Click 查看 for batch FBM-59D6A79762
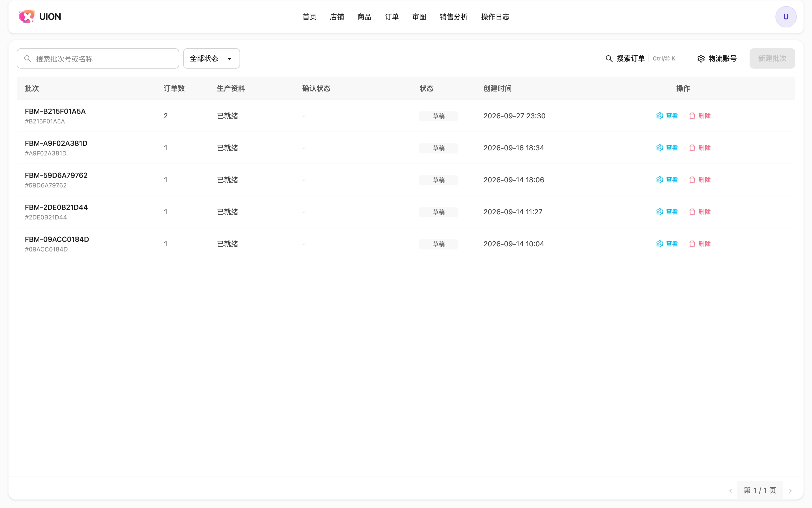The width and height of the screenshot is (812, 508). [x=667, y=180]
